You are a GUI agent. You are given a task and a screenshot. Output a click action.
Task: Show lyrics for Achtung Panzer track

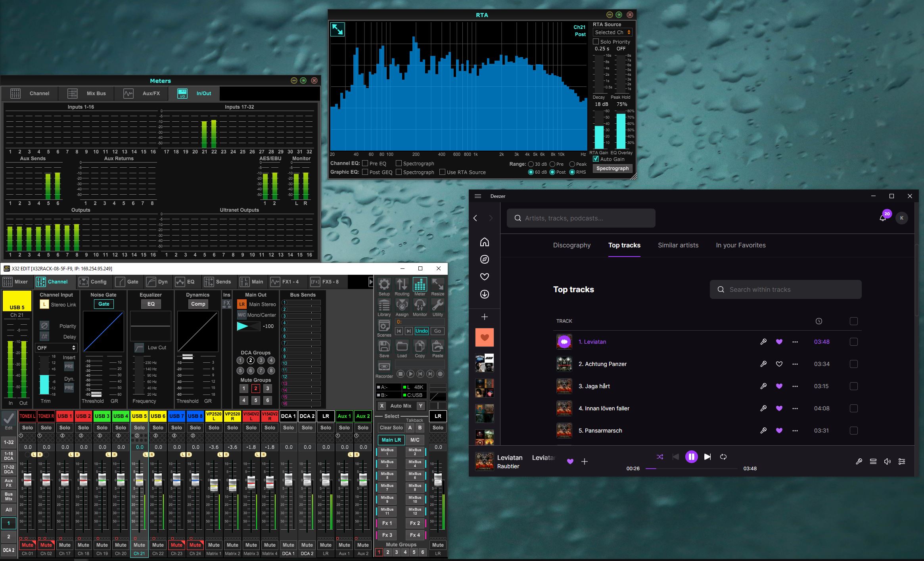tap(763, 364)
